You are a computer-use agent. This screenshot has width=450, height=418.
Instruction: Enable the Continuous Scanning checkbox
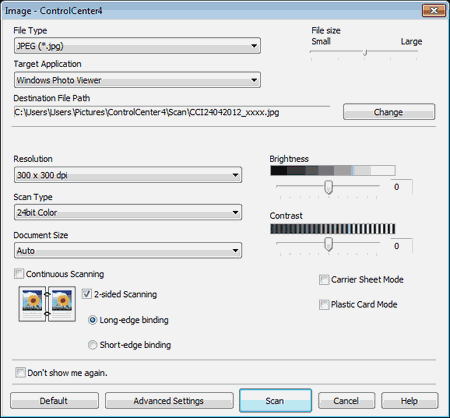click(19, 274)
